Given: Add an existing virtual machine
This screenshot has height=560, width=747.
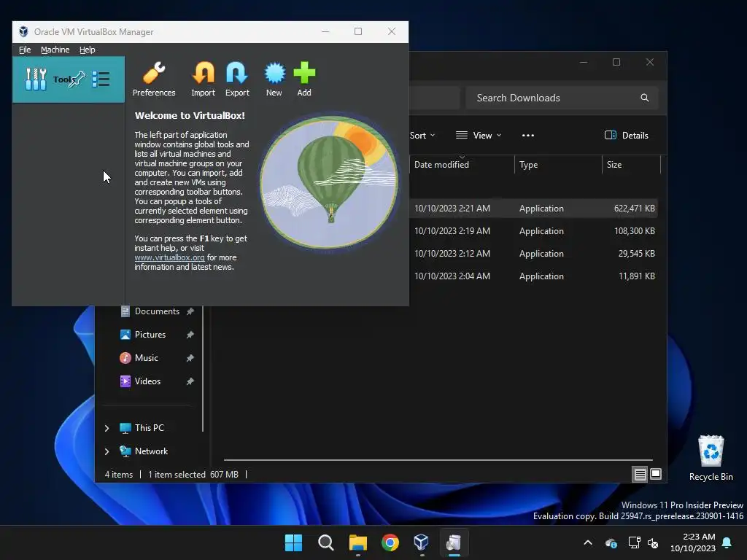Looking at the screenshot, I should point(304,79).
